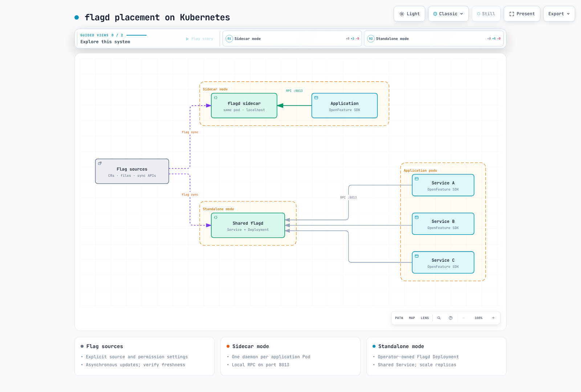Click the Standalone mode group label

pos(218,209)
